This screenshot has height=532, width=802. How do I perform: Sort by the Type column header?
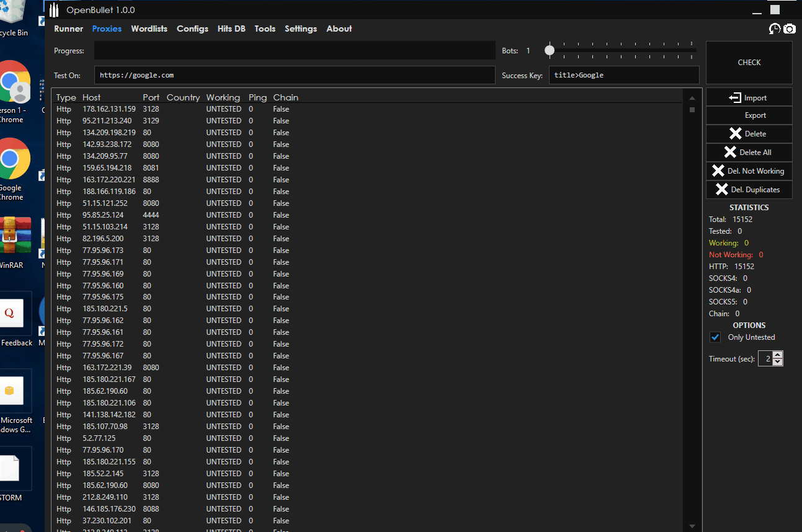pos(66,97)
